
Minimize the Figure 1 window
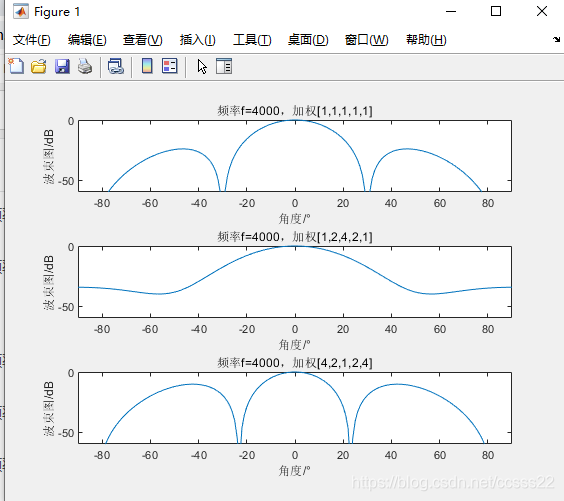click(451, 12)
